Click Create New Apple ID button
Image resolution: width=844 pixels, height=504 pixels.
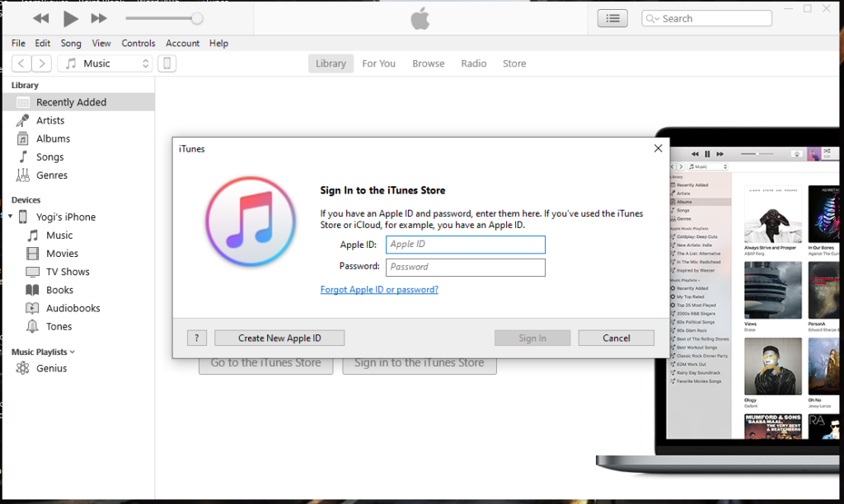(x=279, y=338)
